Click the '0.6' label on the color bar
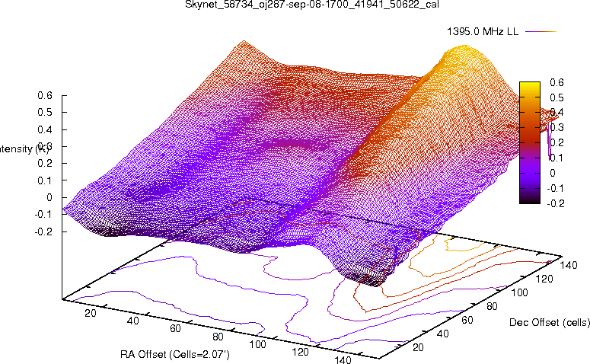The width and height of the screenshot is (590, 364). pos(557,82)
